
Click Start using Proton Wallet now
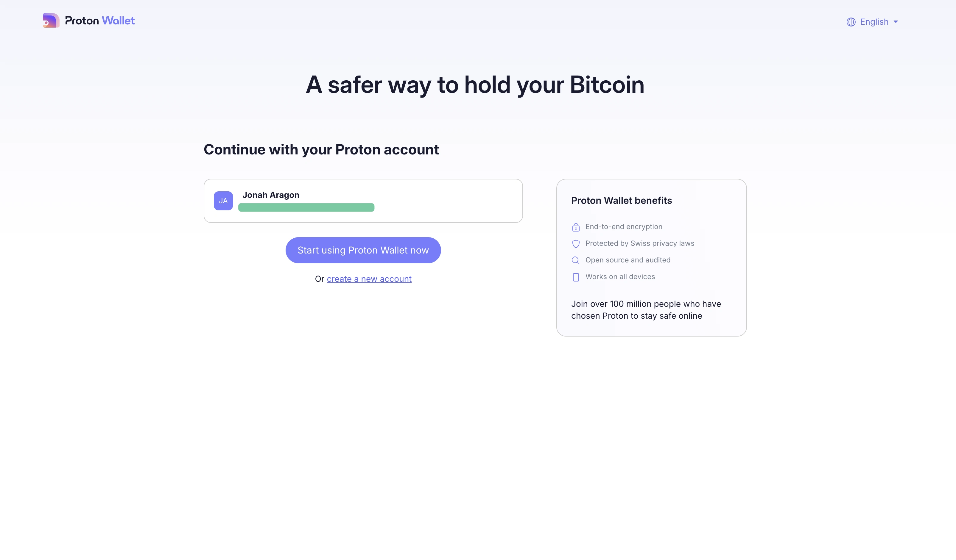pos(363,250)
